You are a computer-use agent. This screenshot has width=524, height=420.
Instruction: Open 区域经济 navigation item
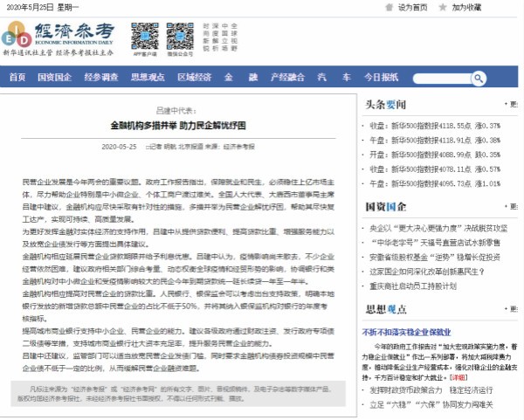click(195, 77)
